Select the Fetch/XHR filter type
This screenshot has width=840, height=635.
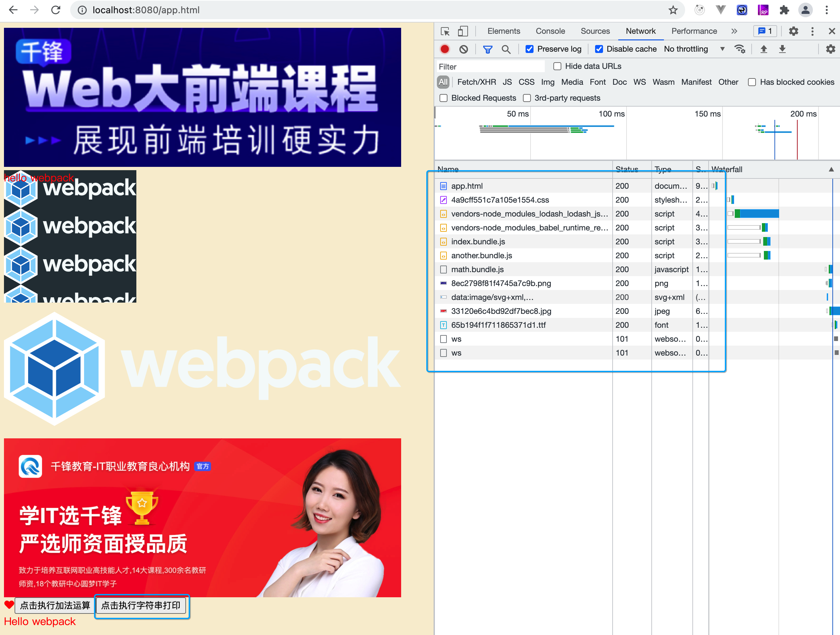[476, 82]
